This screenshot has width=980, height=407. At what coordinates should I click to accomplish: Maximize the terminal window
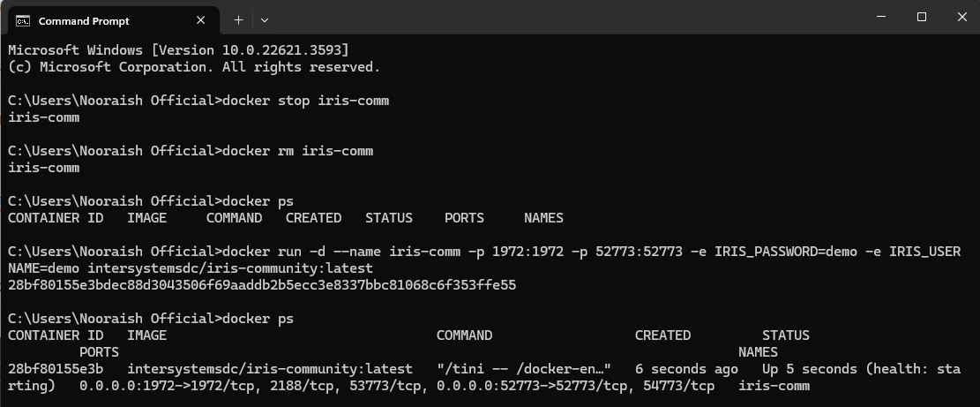921,18
